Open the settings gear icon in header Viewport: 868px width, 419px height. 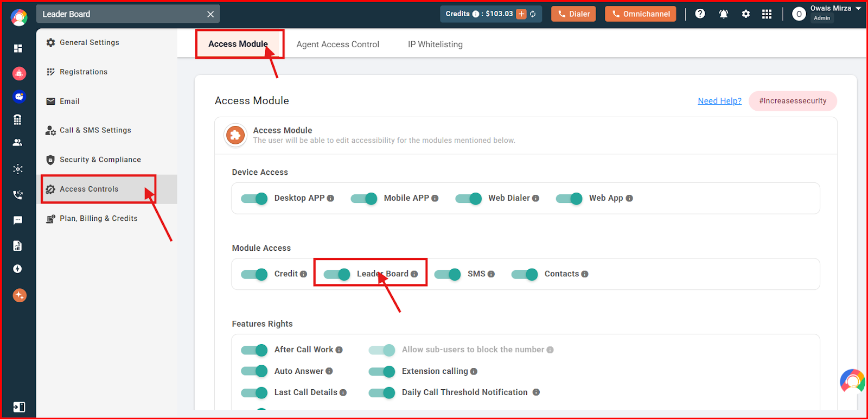(746, 14)
